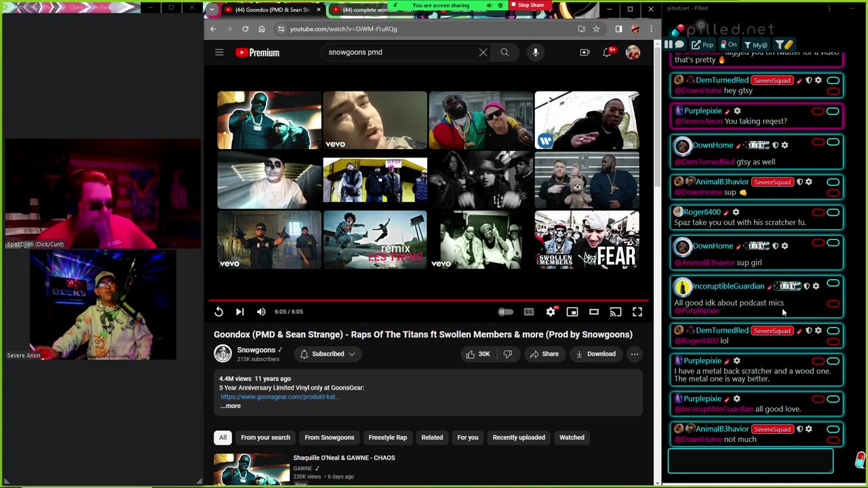Toggle the pill On button in chat
The height and width of the screenshot is (488, 868).
pos(729,45)
